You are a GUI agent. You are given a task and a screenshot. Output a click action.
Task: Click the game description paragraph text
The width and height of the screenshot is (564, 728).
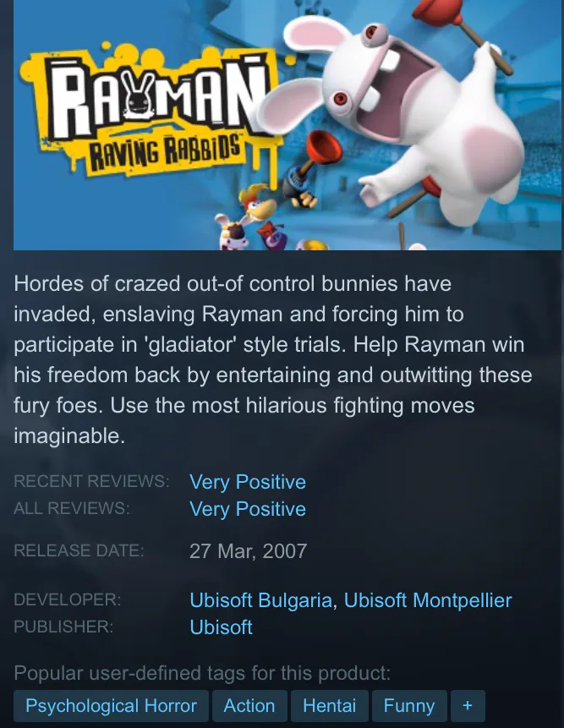click(x=273, y=360)
